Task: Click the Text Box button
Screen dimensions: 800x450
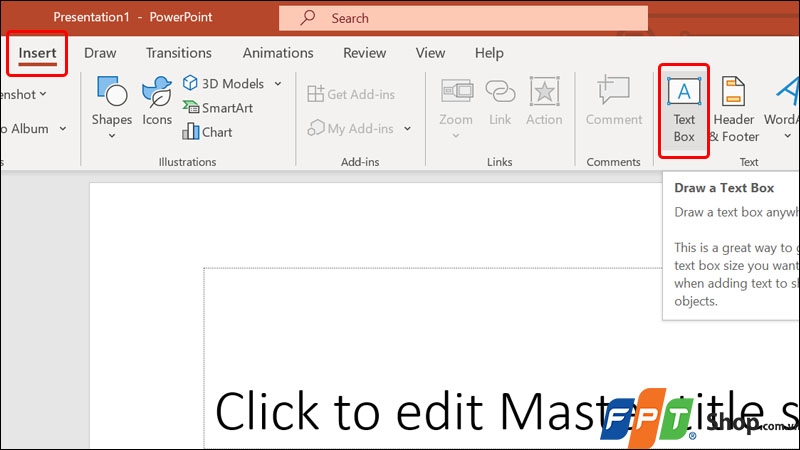Action: pos(684,110)
